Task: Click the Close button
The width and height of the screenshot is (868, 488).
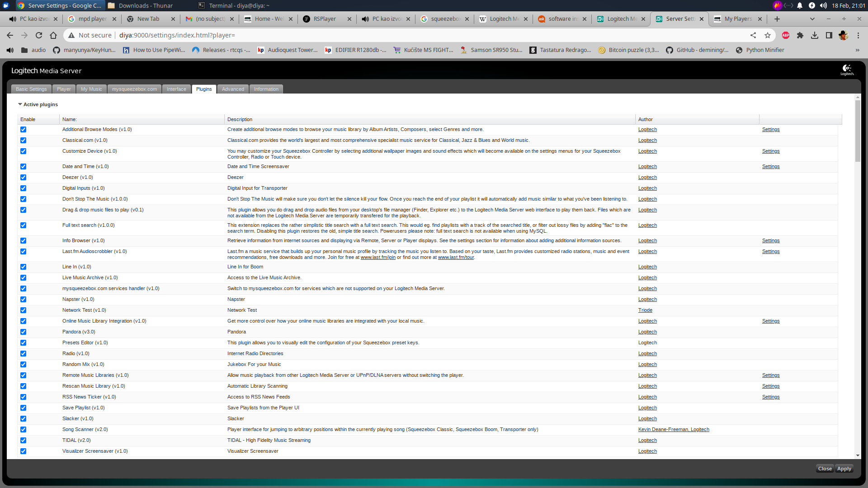Action: click(825, 469)
